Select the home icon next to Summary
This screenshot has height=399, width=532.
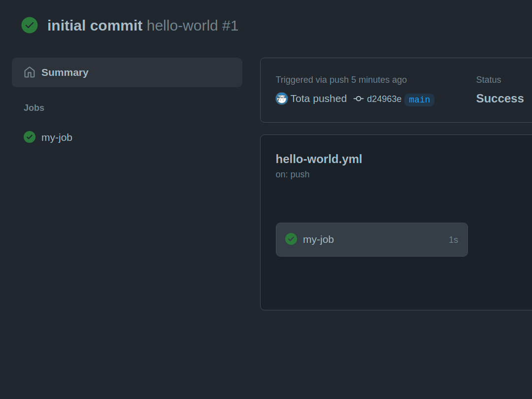29,72
